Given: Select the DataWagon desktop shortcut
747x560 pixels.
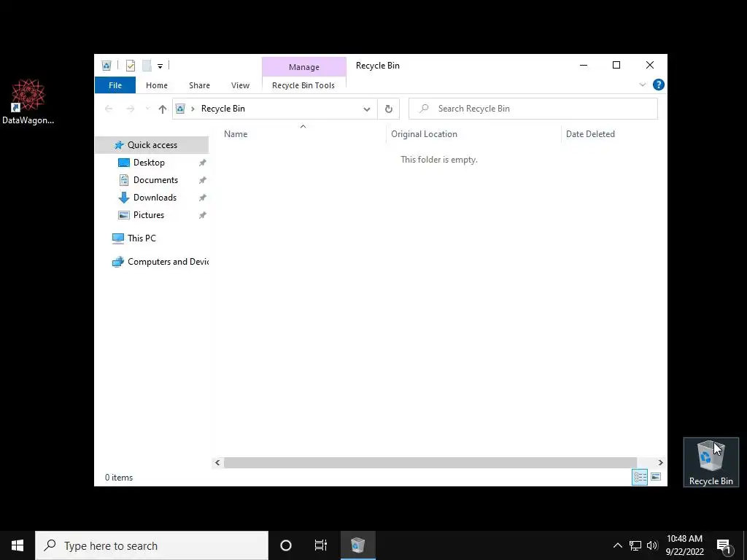Looking at the screenshot, I should (28, 102).
